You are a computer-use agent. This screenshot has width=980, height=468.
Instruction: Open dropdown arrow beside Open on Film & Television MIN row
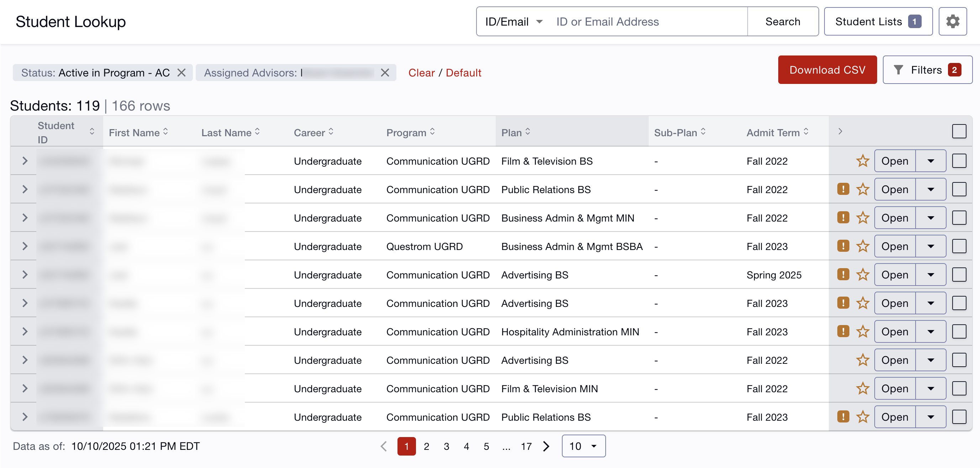[931, 389]
